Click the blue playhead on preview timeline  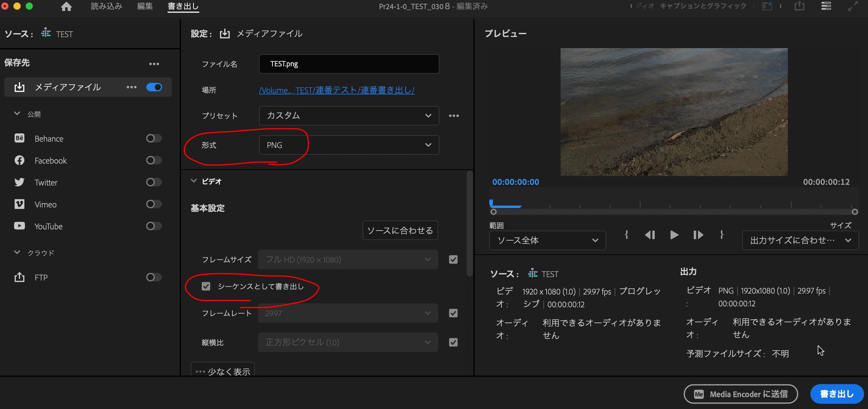(x=491, y=203)
